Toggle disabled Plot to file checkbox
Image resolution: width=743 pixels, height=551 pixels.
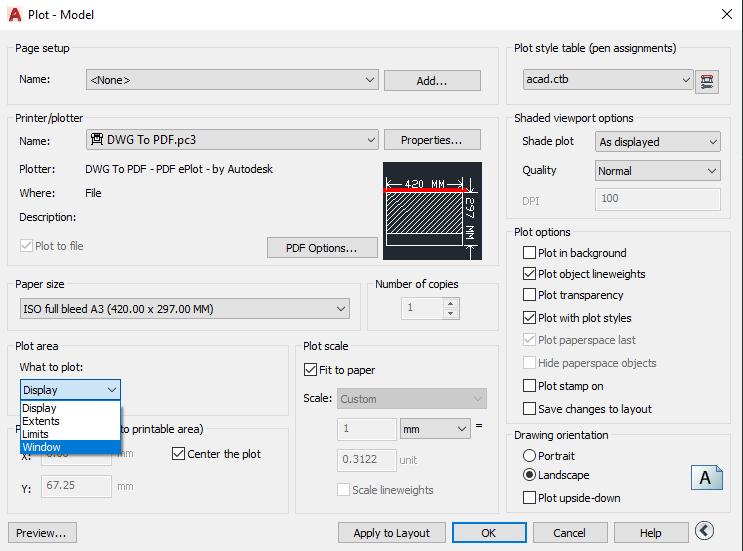point(26,246)
